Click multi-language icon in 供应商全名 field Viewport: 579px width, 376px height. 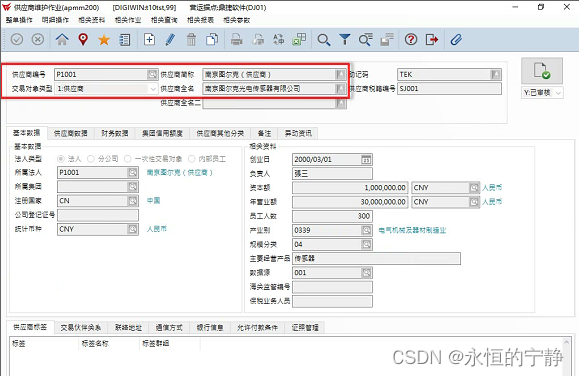click(340, 89)
